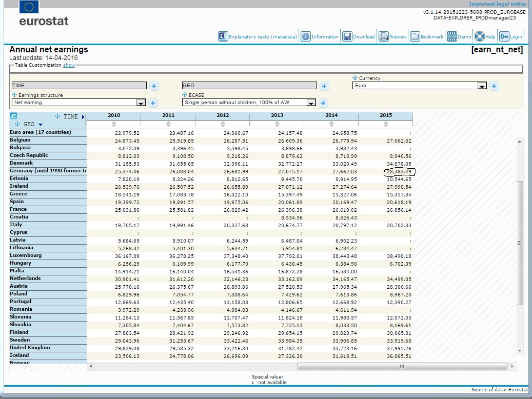Open Important legal notice link
The width and height of the screenshot is (532, 399).
click(498, 4)
